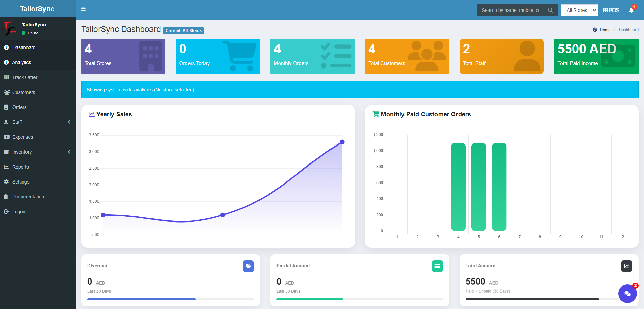Open Dashboard in the sidebar
Image resolution: width=644 pixels, height=309 pixels.
pyautogui.click(x=38, y=47)
